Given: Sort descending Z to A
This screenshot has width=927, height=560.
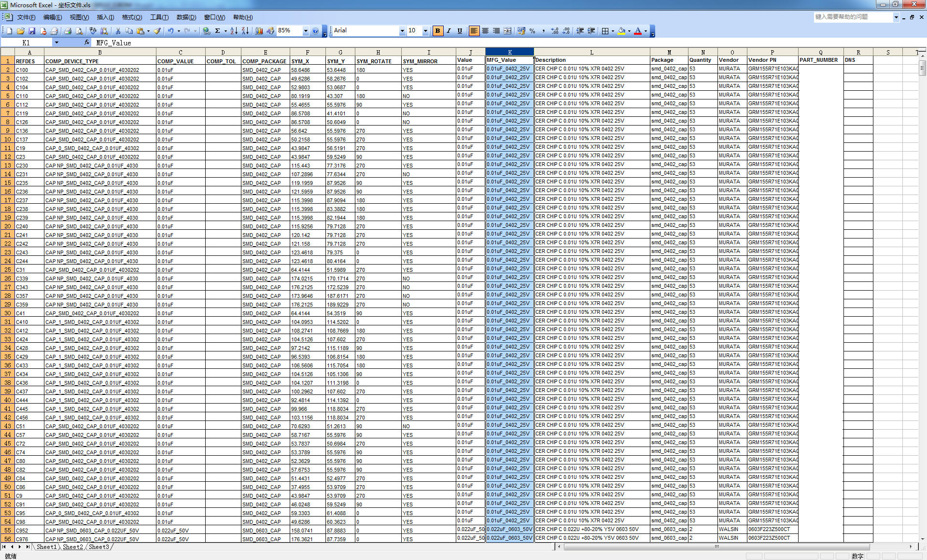Looking at the screenshot, I should click(245, 31).
